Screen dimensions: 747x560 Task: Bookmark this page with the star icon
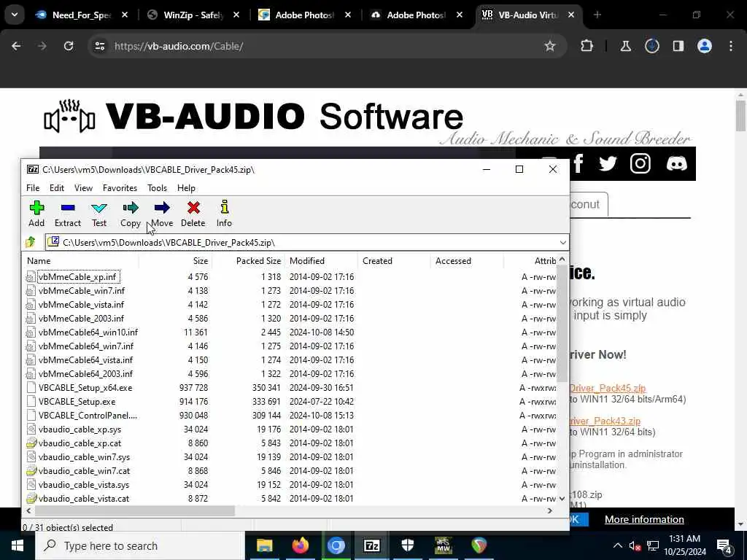coord(550,46)
